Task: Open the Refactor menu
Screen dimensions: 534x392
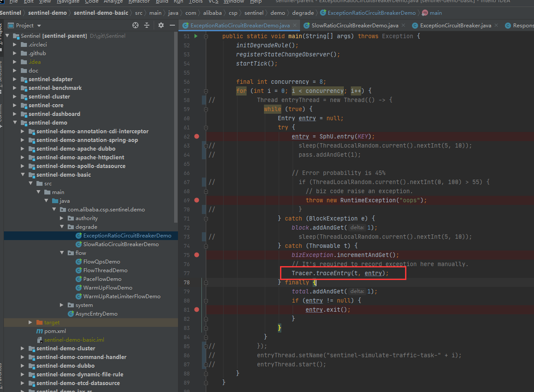Action: coord(139,2)
